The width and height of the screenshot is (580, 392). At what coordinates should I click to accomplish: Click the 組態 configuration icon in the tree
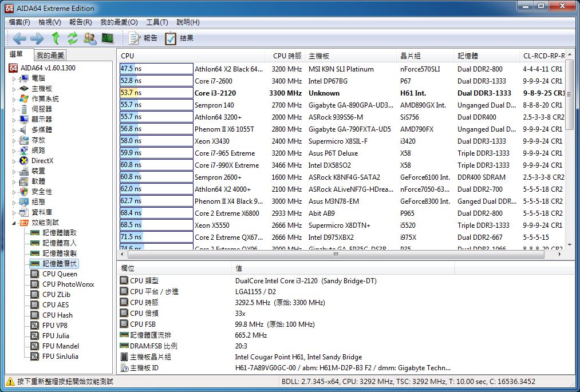[x=23, y=202]
